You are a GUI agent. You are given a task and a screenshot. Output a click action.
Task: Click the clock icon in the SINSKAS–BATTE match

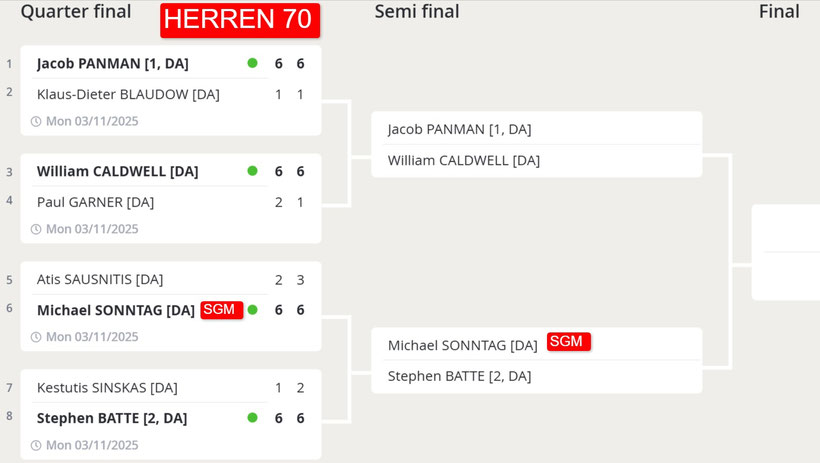coord(36,445)
